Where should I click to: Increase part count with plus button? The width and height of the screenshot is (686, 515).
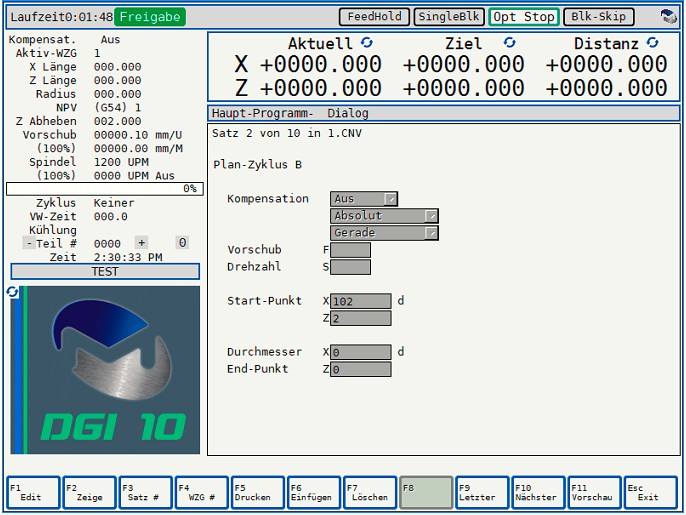[141, 243]
